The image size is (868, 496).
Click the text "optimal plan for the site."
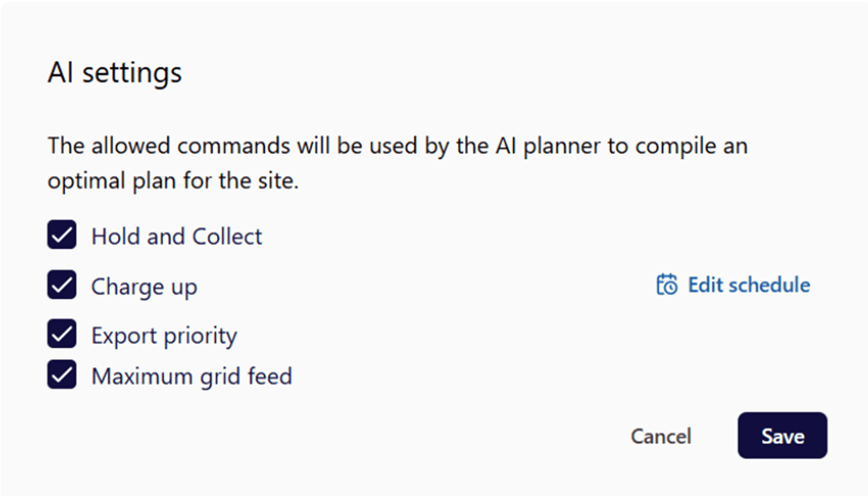(x=173, y=181)
